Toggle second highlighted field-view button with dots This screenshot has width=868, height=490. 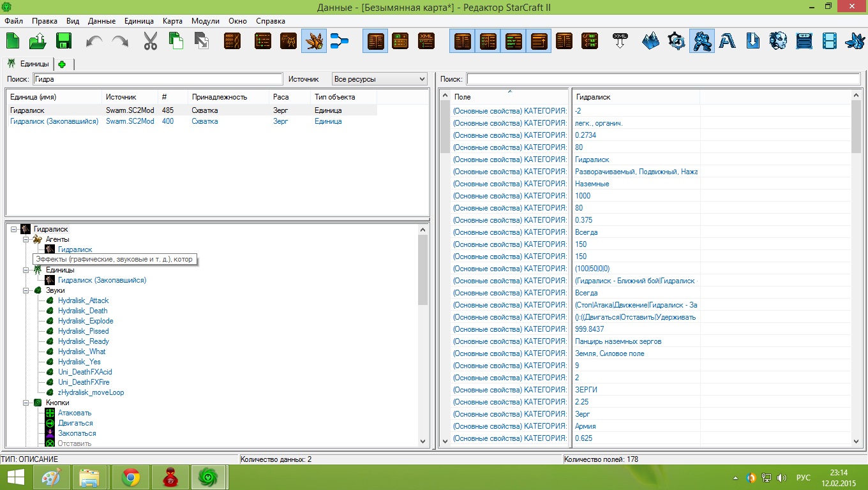click(x=488, y=41)
